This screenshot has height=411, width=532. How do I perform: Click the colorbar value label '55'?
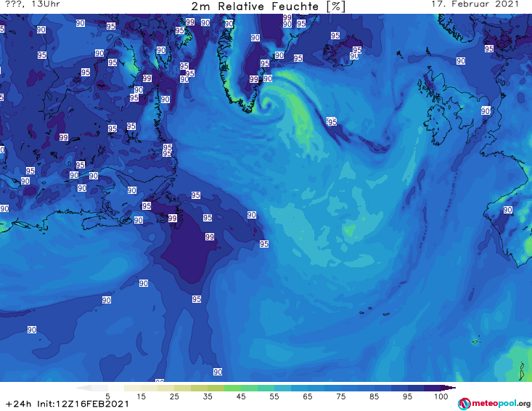(274, 396)
